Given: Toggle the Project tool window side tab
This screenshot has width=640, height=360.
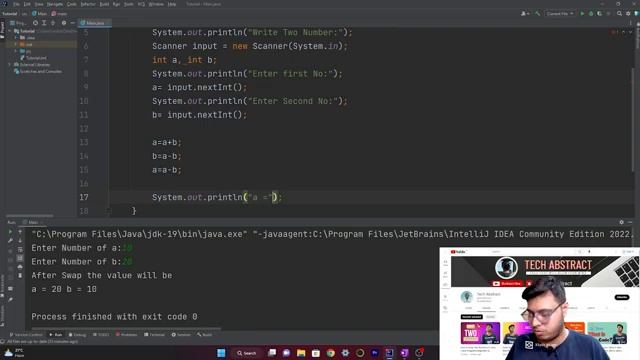Looking at the screenshot, I should coord(2,29).
